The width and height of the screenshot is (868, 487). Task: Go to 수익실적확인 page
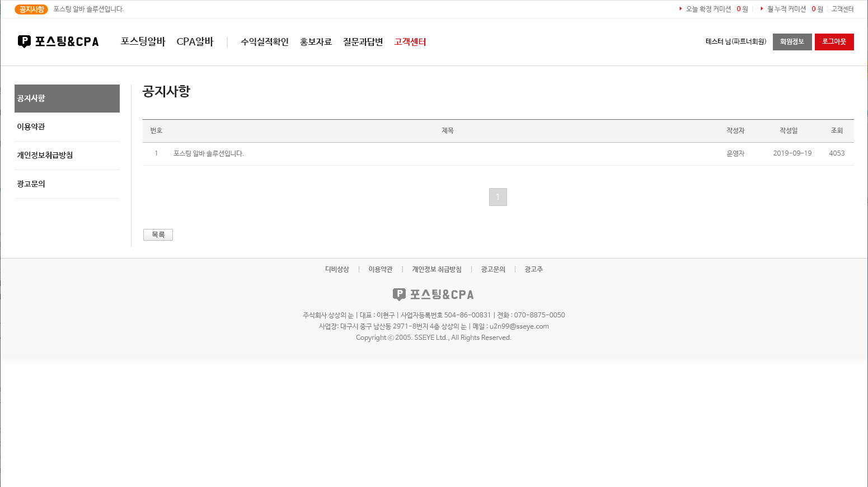coord(265,42)
